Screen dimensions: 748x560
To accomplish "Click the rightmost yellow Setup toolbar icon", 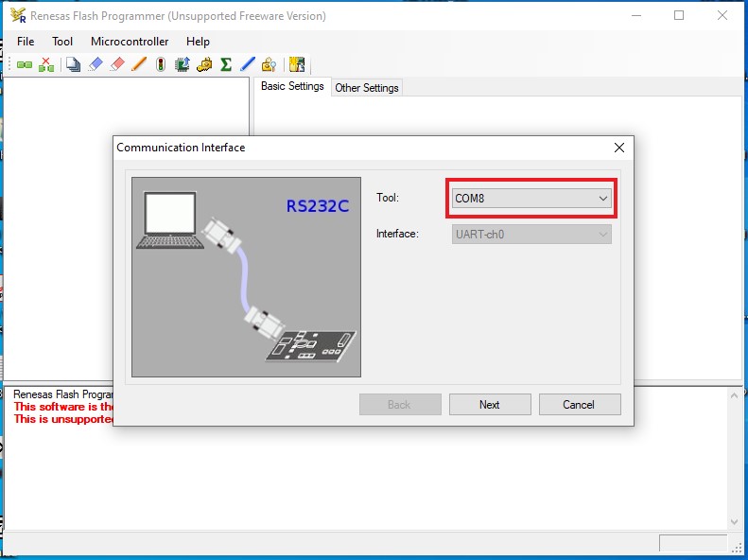I will point(297,64).
